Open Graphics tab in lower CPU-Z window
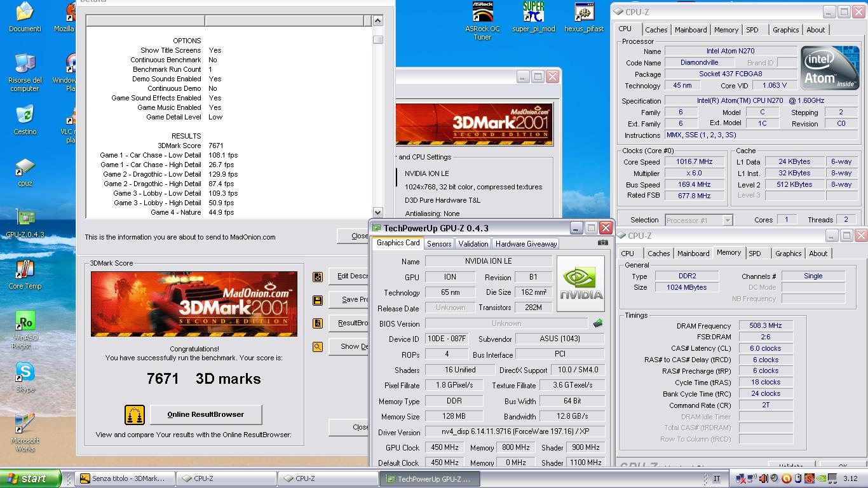Viewport: 868px width, 488px height. coord(789,254)
